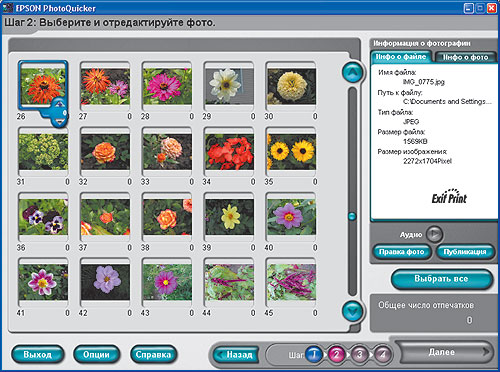This screenshot has height=372, width=500.
Task: Minimize the PhotoQuicker window
Action: [469, 8]
